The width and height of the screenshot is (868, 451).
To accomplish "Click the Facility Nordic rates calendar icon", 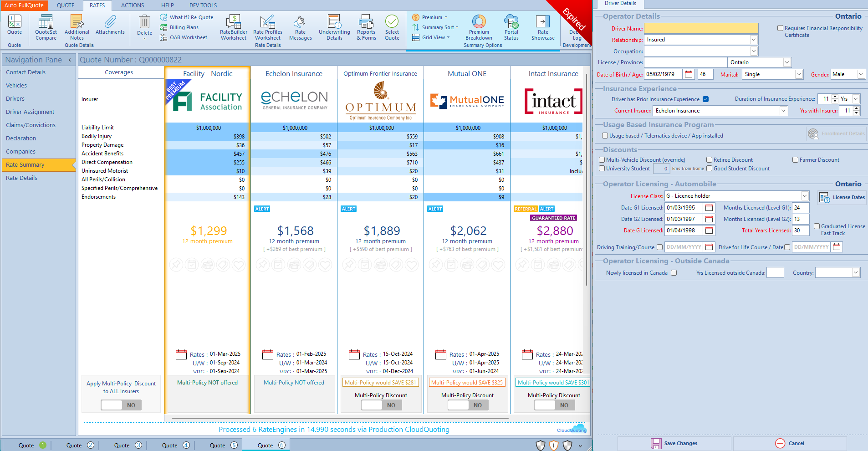I will pyautogui.click(x=181, y=354).
